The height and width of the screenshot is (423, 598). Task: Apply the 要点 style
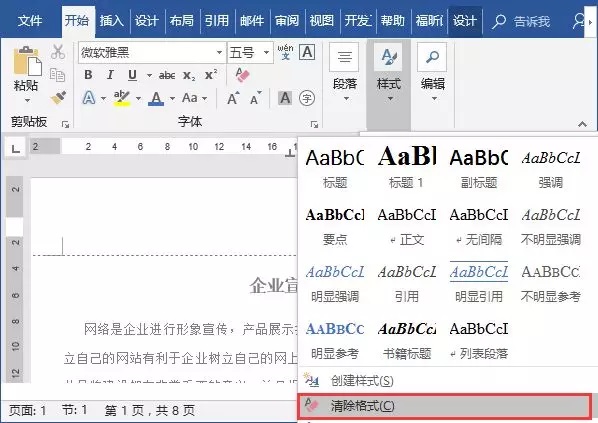[335, 226]
